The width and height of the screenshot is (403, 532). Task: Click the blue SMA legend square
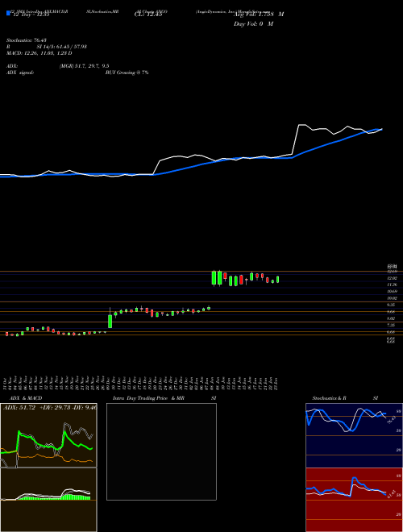tap(8, 13)
